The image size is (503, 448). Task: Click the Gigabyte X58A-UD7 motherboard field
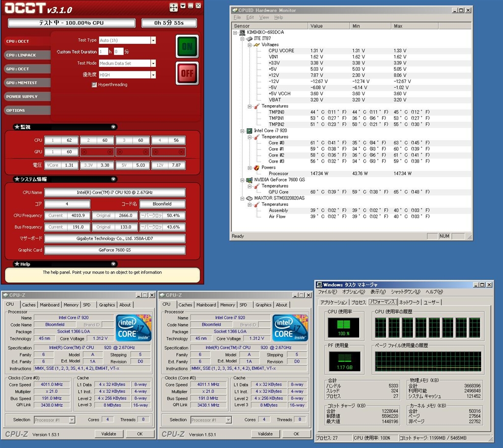pos(115,238)
